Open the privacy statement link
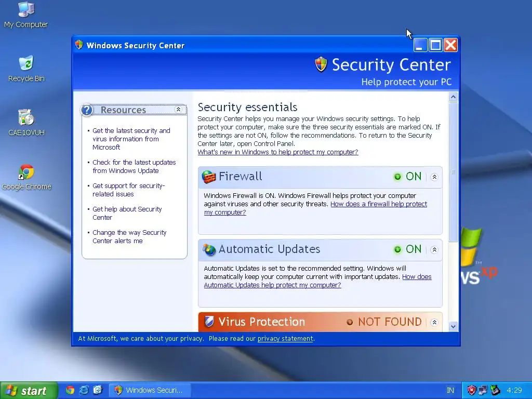This screenshot has height=399, width=532. [x=285, y=339]
